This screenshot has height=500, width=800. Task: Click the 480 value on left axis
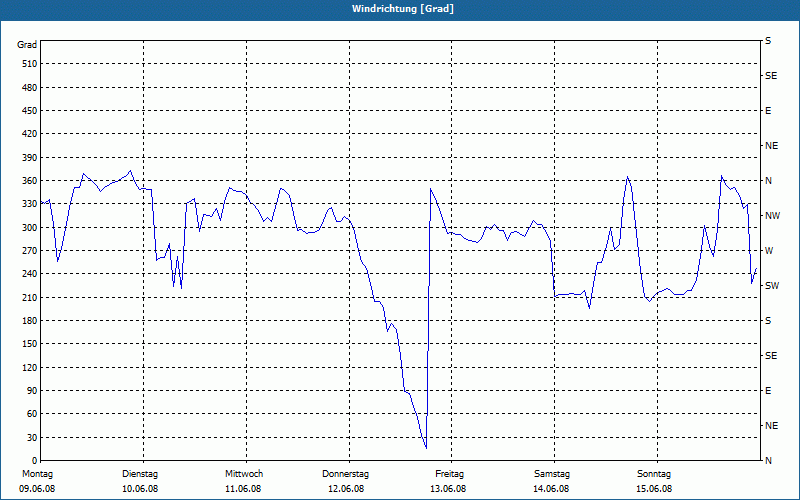[x=29, y=88]
